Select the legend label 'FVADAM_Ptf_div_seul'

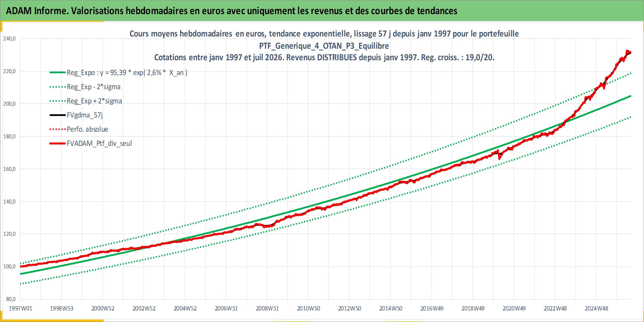click(x=99, y=144)
